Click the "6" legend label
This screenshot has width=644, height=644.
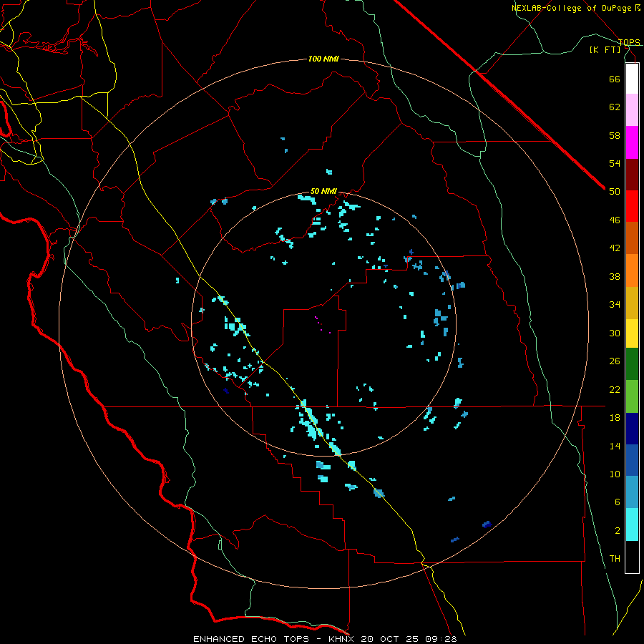(618, 502)
